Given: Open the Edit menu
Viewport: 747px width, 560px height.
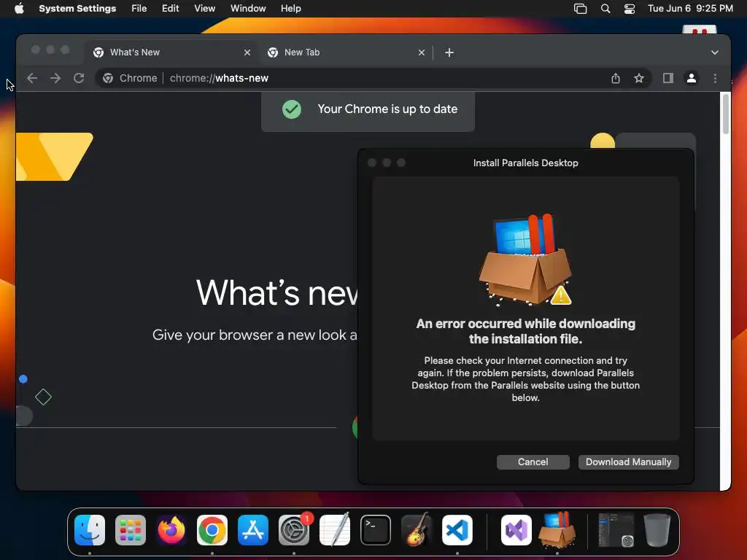Looking at the screenshot, I should (170, 9).
